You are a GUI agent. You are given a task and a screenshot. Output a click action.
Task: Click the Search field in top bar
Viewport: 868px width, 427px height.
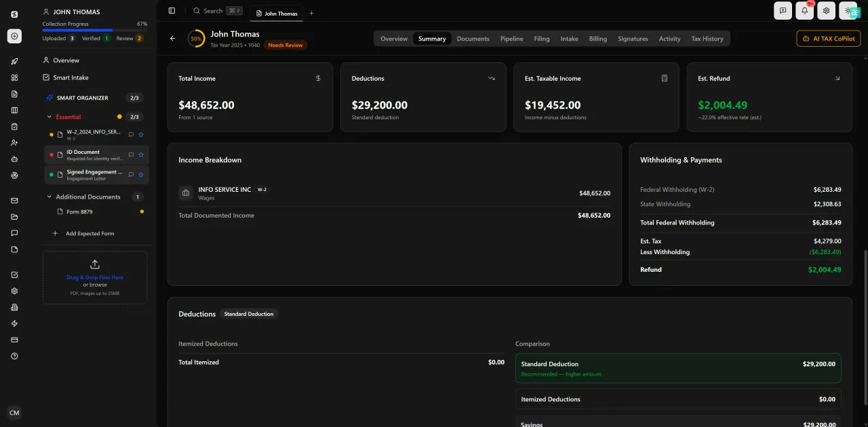(x=217, y=11)
